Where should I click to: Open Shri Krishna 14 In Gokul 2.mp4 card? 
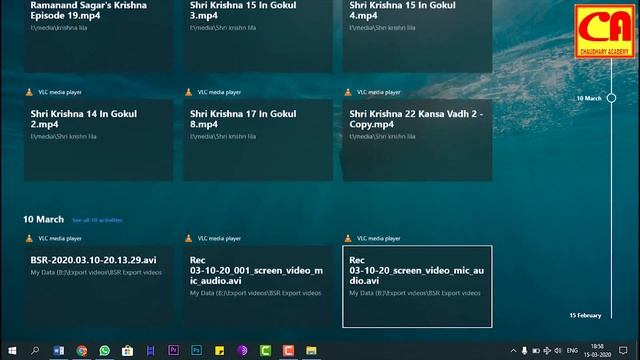click(x=98, y=140)
